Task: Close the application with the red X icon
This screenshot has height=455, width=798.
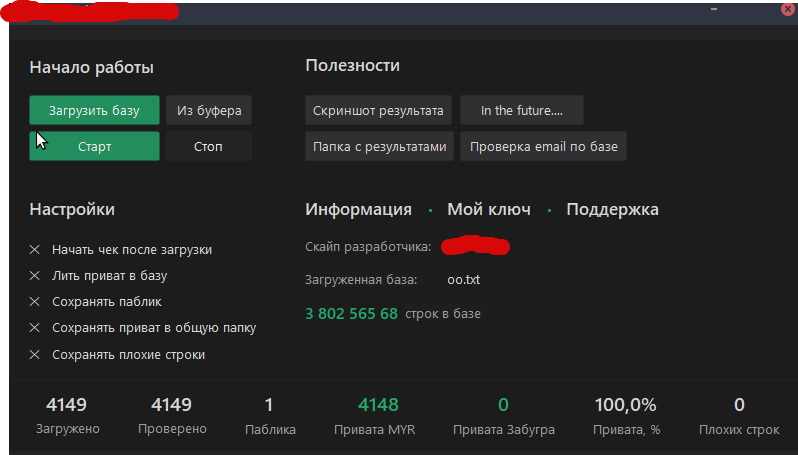Action: [x=787, y=8]
